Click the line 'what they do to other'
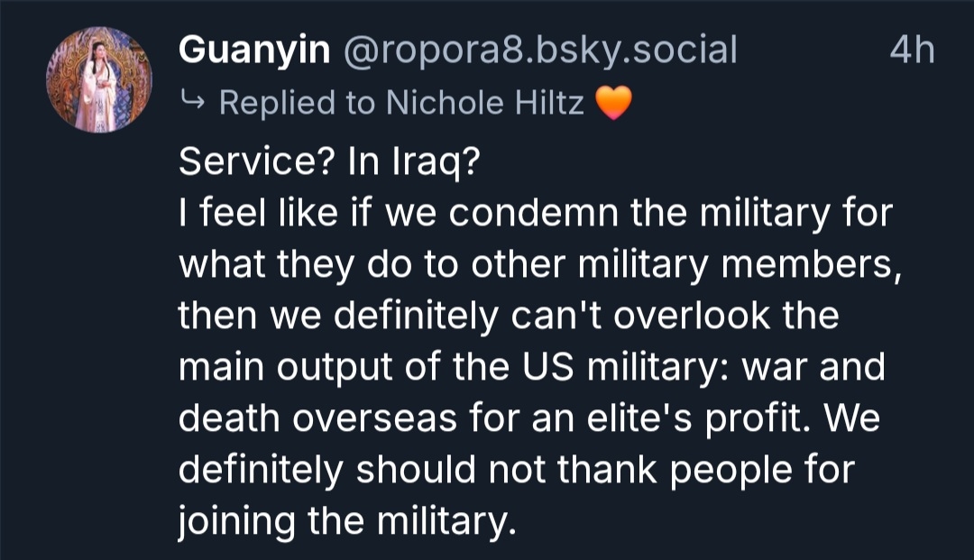Image resolution: width=974 pixels, height=560 pixels. pyautogui.click(x=541, y=266)
